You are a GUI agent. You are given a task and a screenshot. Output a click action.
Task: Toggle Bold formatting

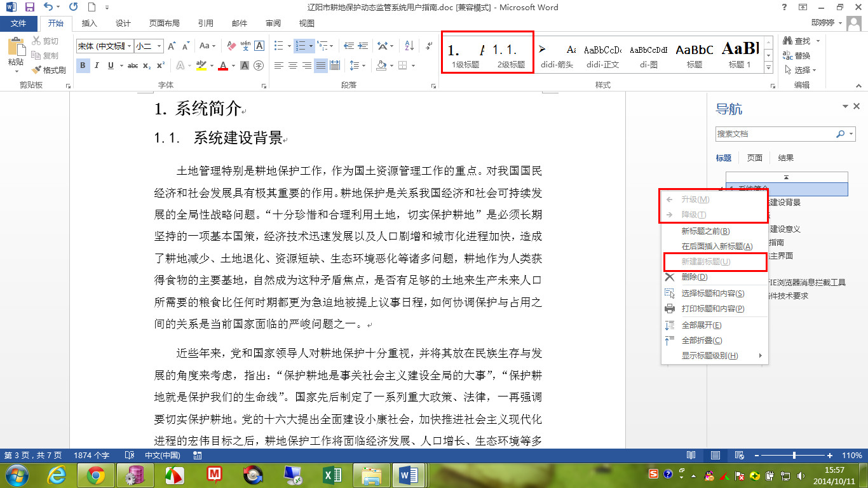83,65
